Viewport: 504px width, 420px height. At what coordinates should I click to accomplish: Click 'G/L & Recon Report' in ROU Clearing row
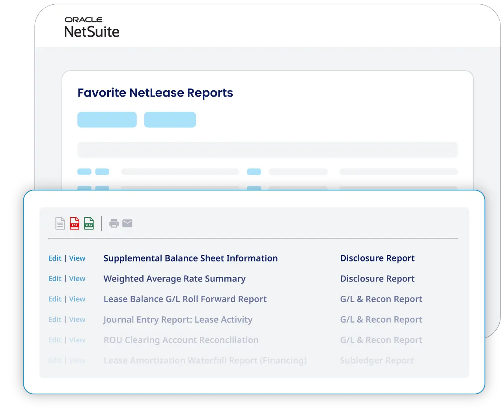coord(381,340)
